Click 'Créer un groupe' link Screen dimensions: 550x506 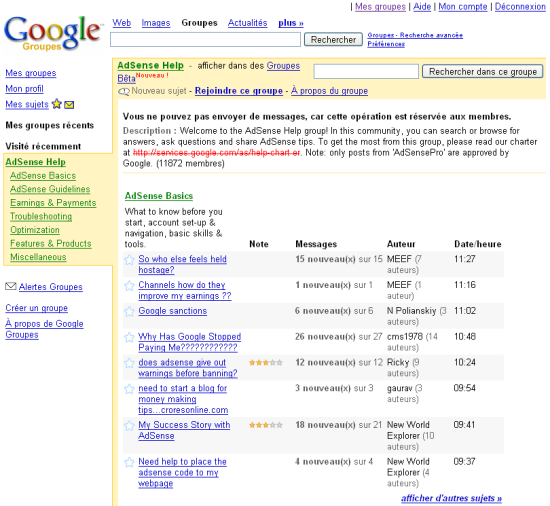(x=36, y=308)
